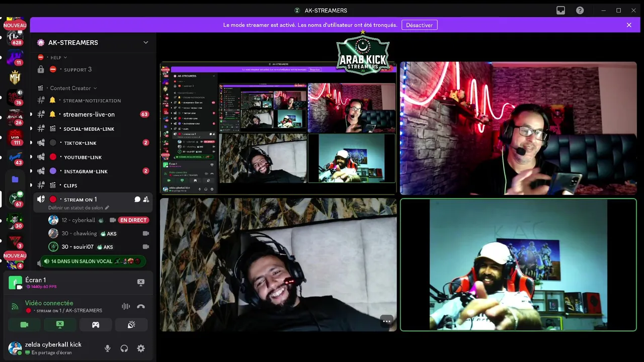Start an activity with the game controller button
This screenshot has width=644, height=362.
[x=96, y=325]
